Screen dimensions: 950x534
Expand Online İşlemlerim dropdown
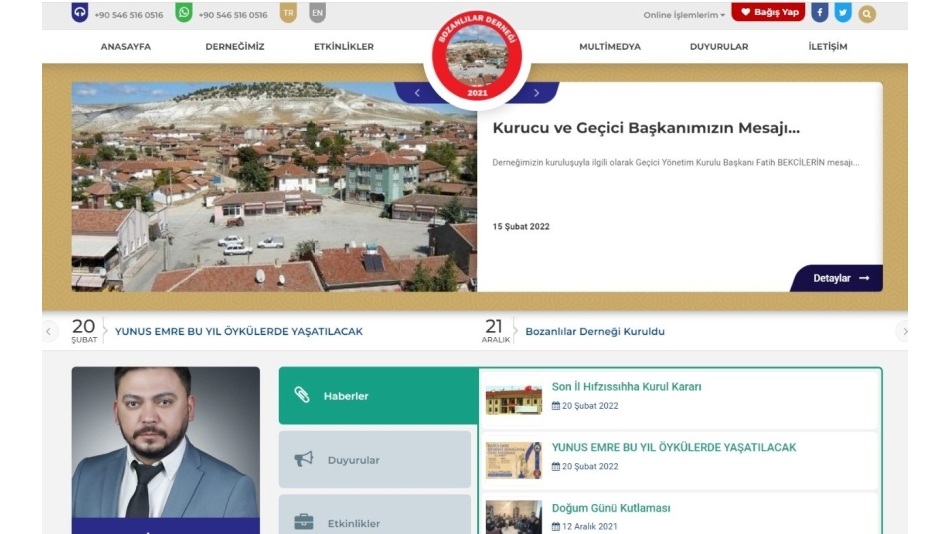[684, 15]
